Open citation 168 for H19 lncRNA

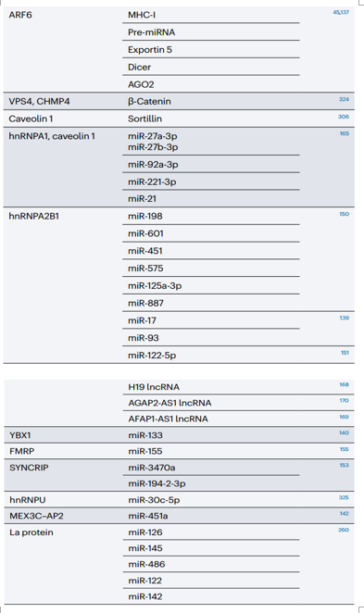pyautogui.click(x=344, y=384)
